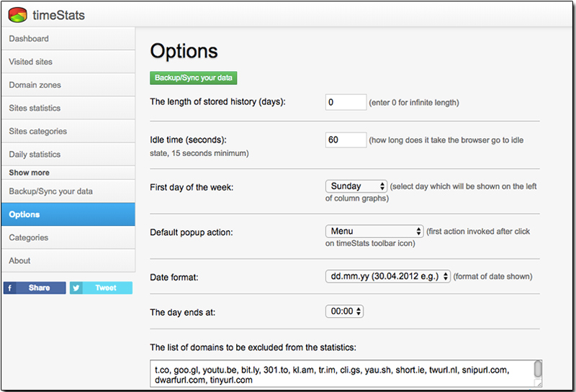
Task: Select Domain zones in sidebar
Action: coord(68,85)
